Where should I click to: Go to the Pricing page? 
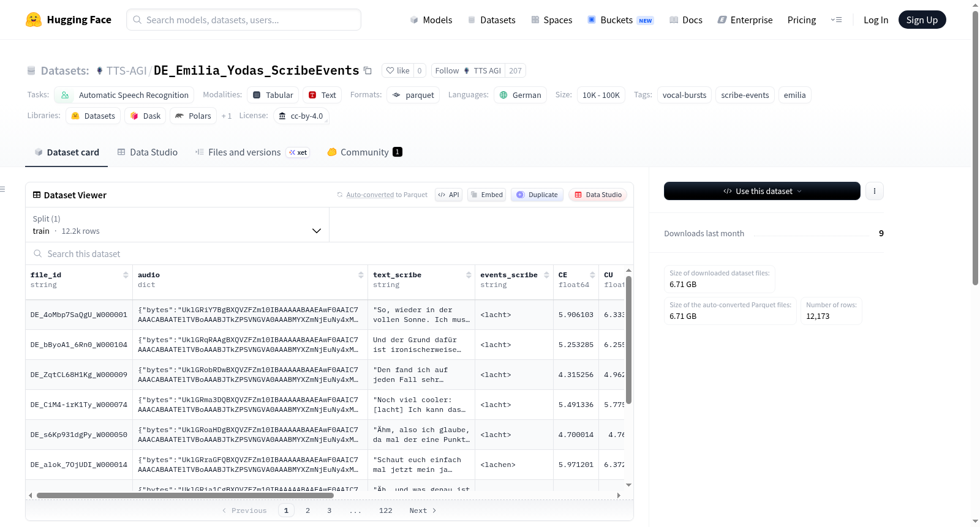(x=802, y=20)
